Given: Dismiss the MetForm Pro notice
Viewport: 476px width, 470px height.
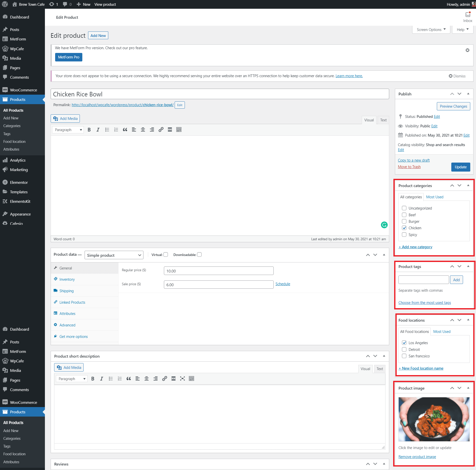Looking at the screenshot, I should click(468, 50).
